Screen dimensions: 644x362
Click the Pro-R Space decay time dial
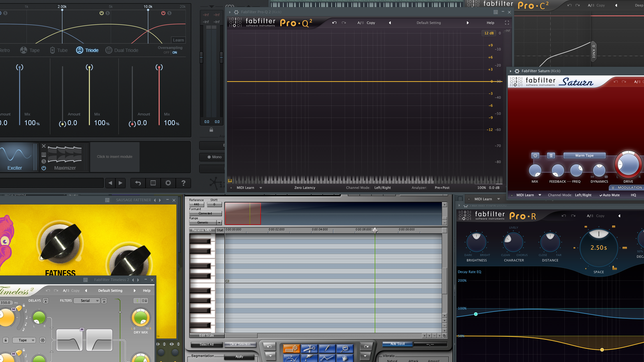pyautogui.click(x=599, y=247)
